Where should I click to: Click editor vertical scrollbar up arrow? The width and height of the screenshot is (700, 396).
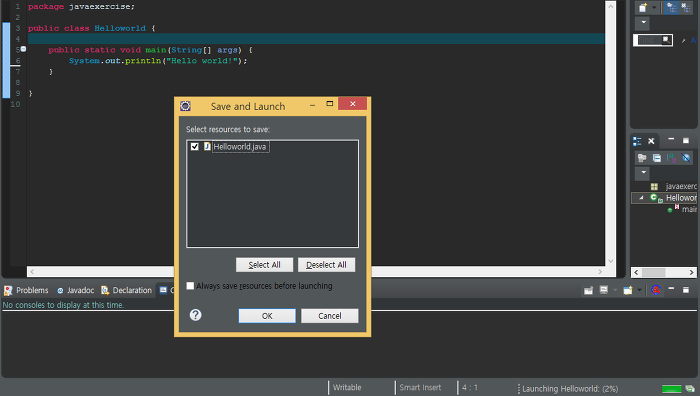[611, 6]
